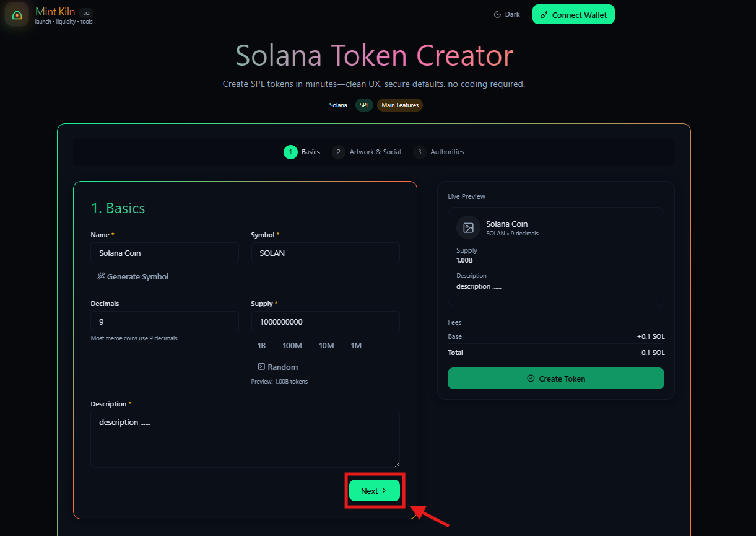This screenshot has width=756, height=536.
Task: Click the image placeholder icon in Live Preview
Action: click(x=469, y=227)
